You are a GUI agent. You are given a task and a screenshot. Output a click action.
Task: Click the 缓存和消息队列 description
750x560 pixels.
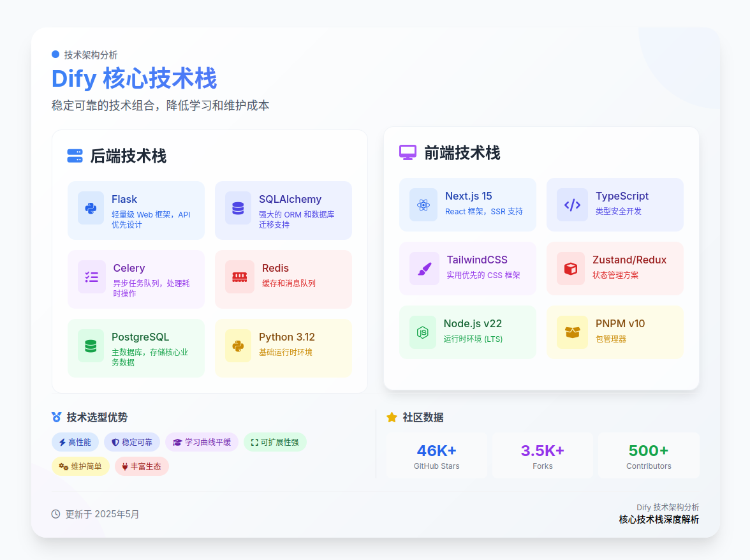click(x=289, y=283)
